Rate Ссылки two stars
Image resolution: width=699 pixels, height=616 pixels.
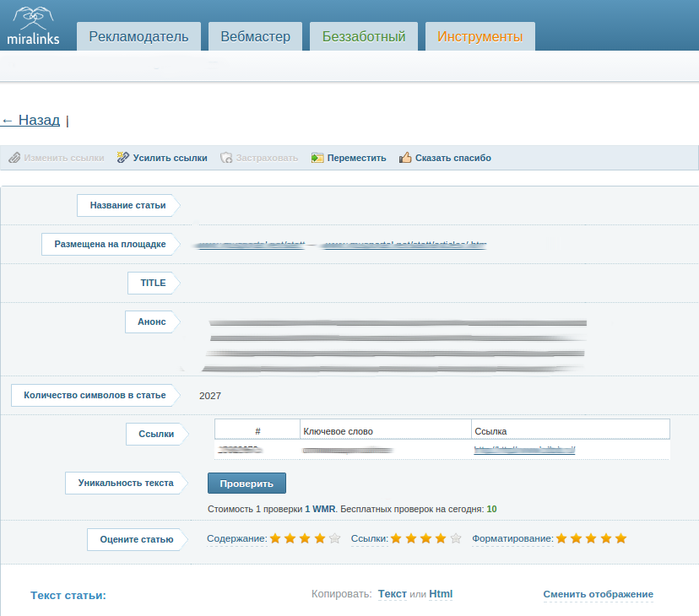[x=411, y=538]
